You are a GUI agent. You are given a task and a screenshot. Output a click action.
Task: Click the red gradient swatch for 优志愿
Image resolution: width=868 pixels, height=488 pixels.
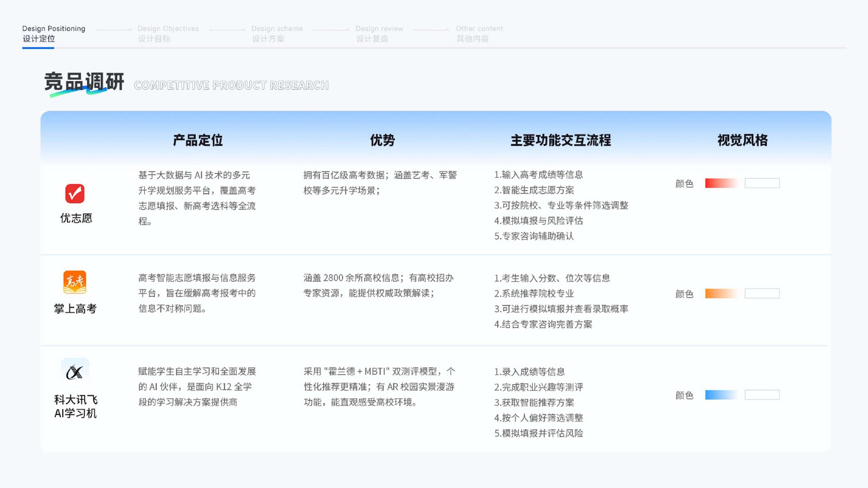point(721,183)
